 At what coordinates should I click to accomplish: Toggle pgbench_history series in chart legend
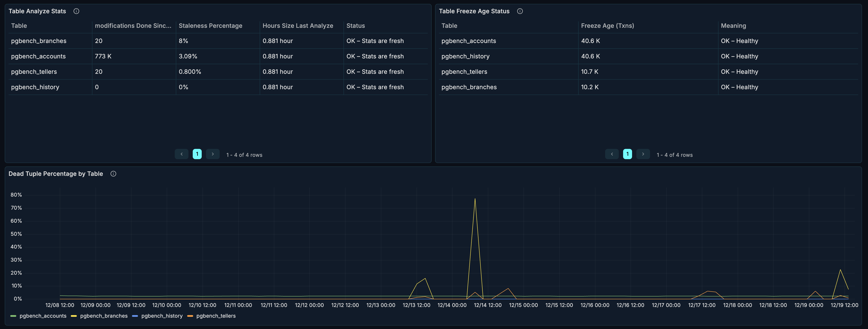pyautogui.click(x=161, y=316)
